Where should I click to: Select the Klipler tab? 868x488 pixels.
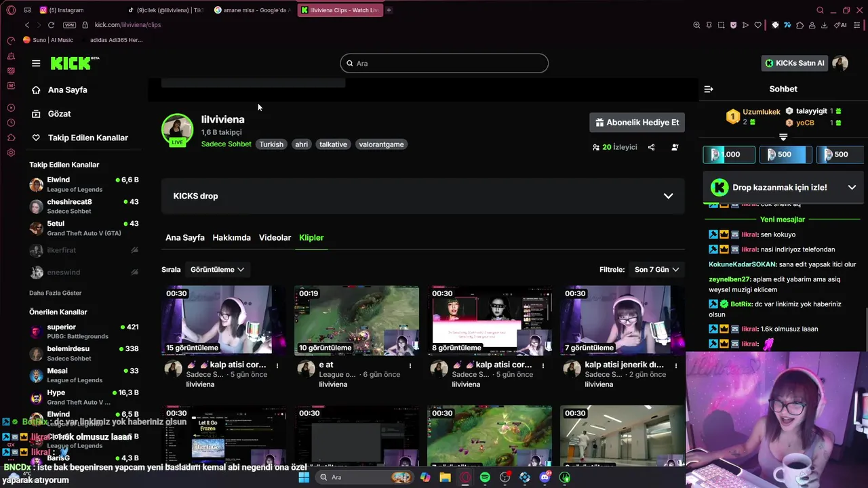pos(311,238)
